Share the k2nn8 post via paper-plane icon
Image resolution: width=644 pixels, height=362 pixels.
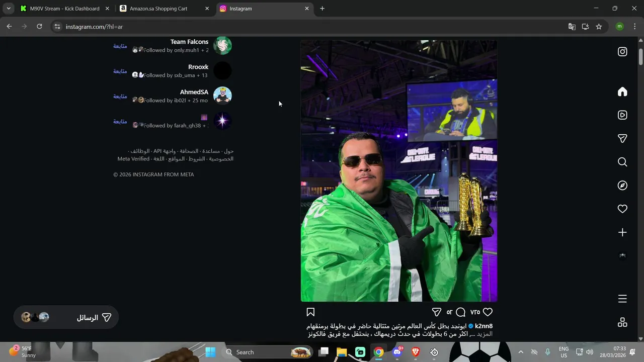click(x=437, y=312)
